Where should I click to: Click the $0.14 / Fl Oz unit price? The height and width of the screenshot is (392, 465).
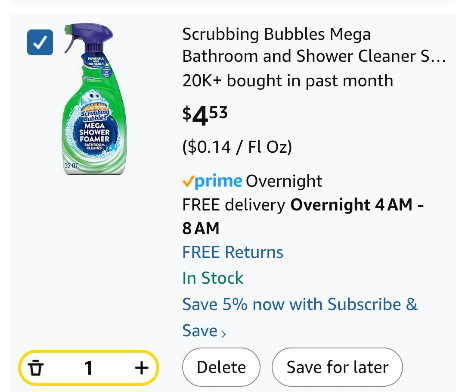click(x=237, y=147)
